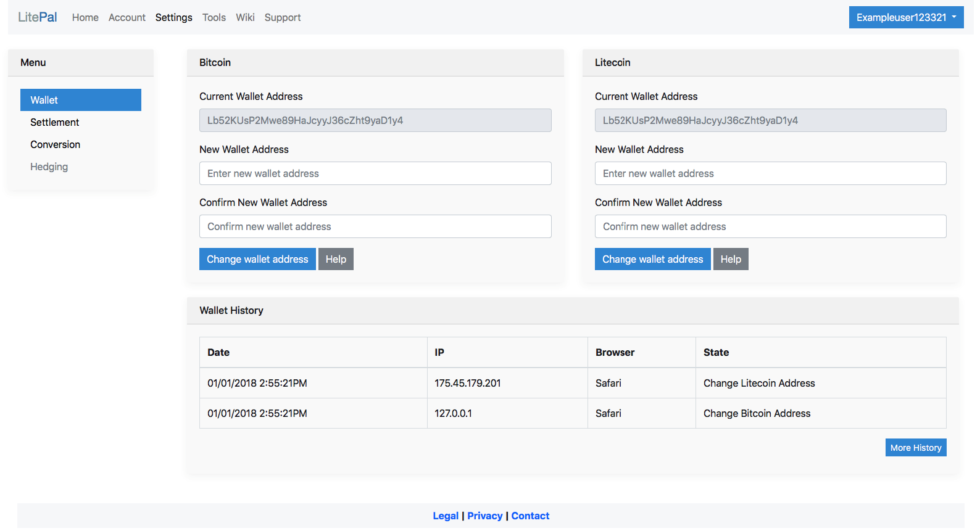Select Hedging in the sidebar menu

click(x=49, y=167)
